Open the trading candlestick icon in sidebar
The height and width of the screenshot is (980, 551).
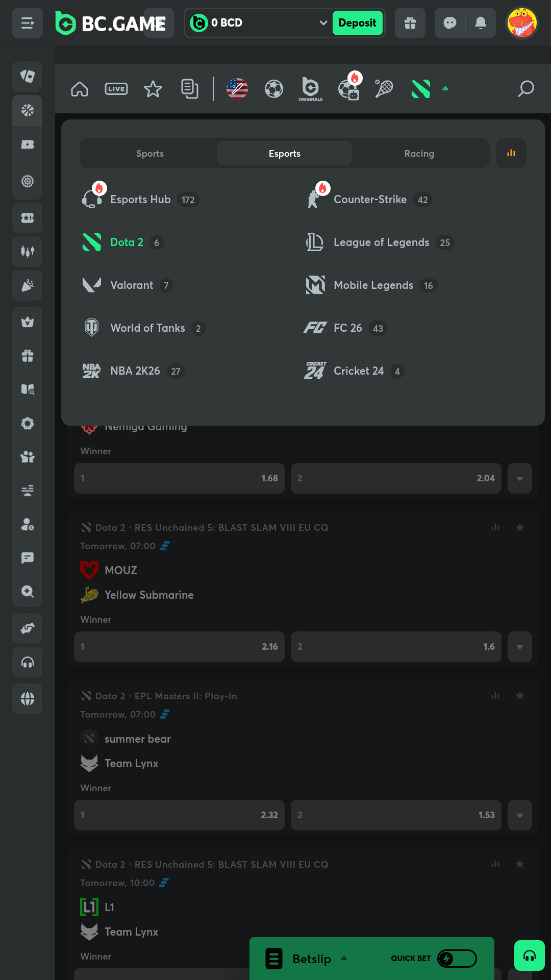tap(28, 251)
